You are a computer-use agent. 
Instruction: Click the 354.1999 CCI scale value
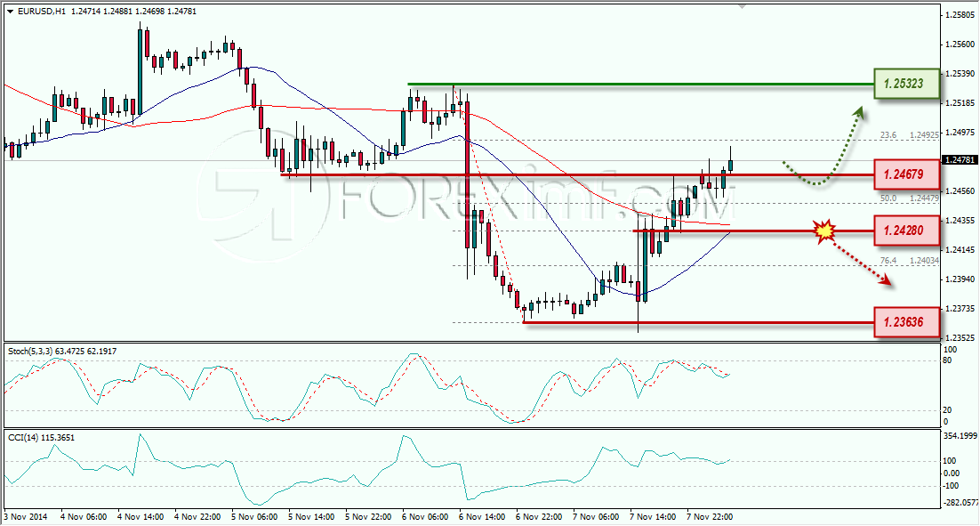click(x=960, y=435)
